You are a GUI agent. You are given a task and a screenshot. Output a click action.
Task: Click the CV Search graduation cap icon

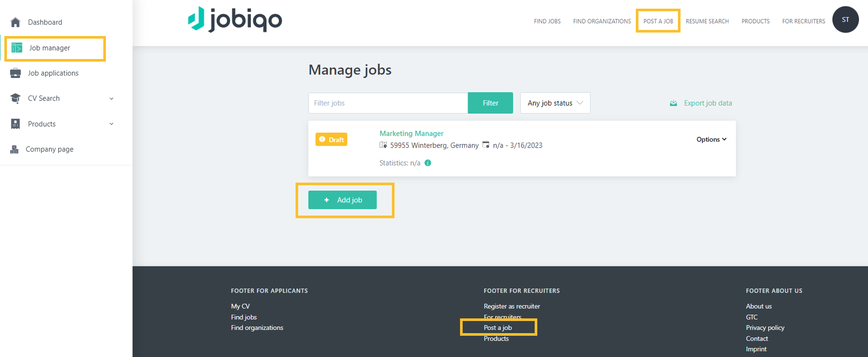(x=16, y=98)
